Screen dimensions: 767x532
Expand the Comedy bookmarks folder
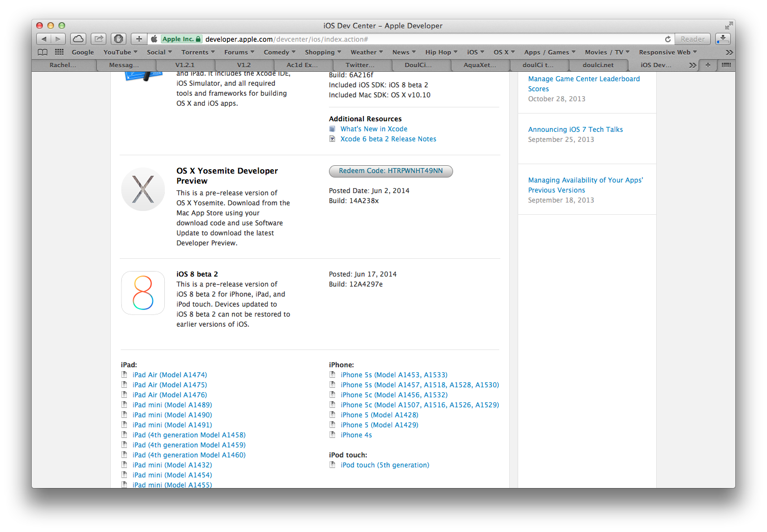click(x=279, y=52)
